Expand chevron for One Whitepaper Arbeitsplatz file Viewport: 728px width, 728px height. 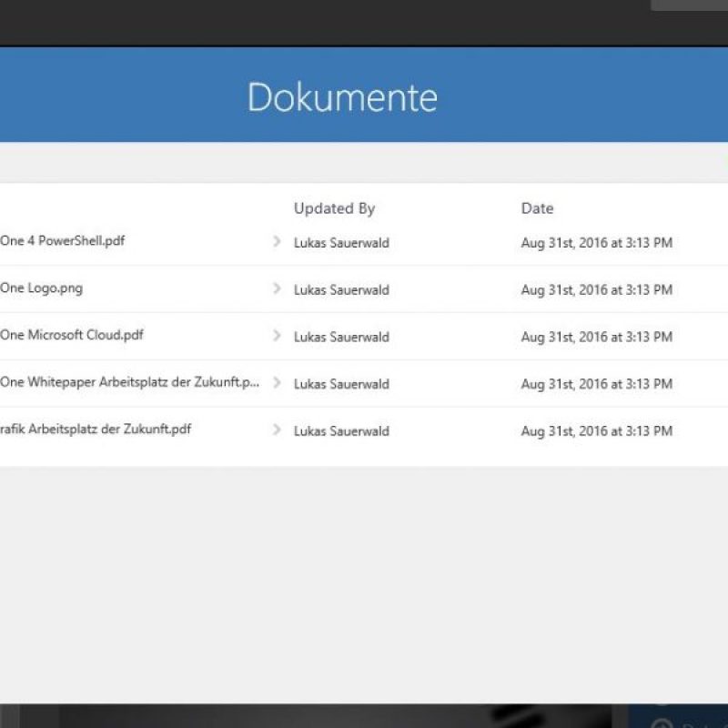point(277,383)
